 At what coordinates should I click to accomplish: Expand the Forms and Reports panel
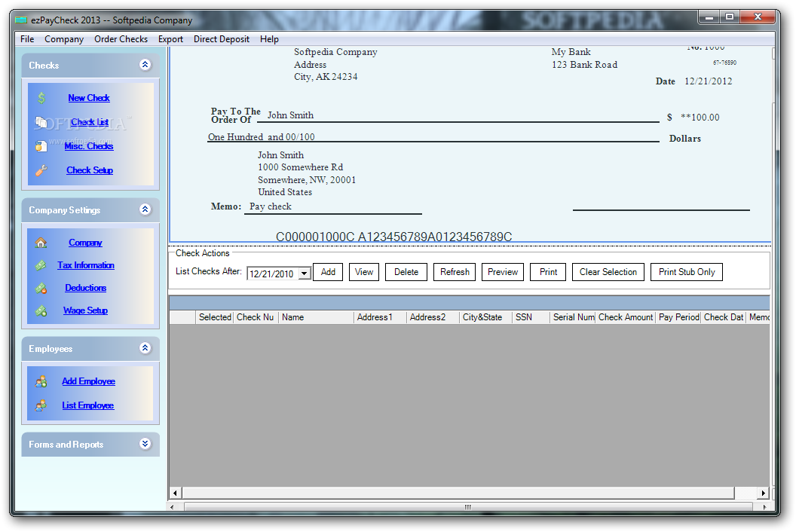tap(145, 444)
